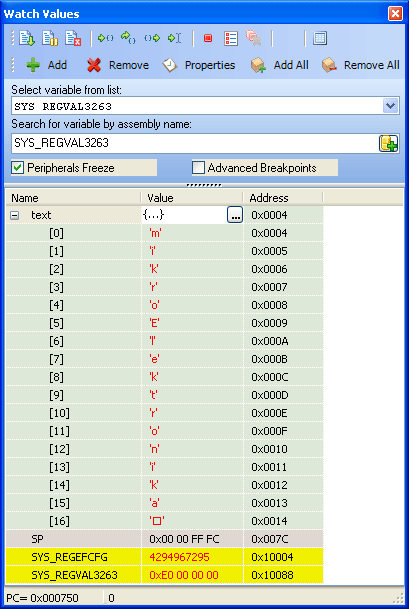The image size is (409, 609).
Task: Select array element [3] row
Action: [x=164, y=287]
